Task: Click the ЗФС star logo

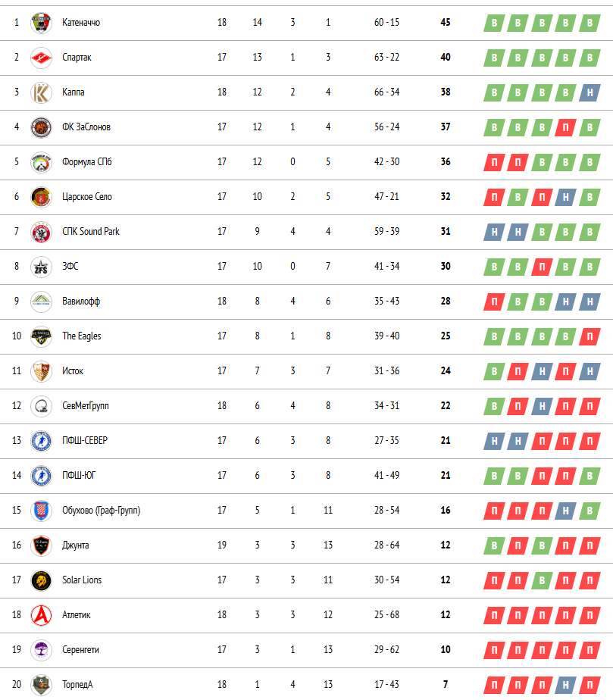Action: point(41,267)
